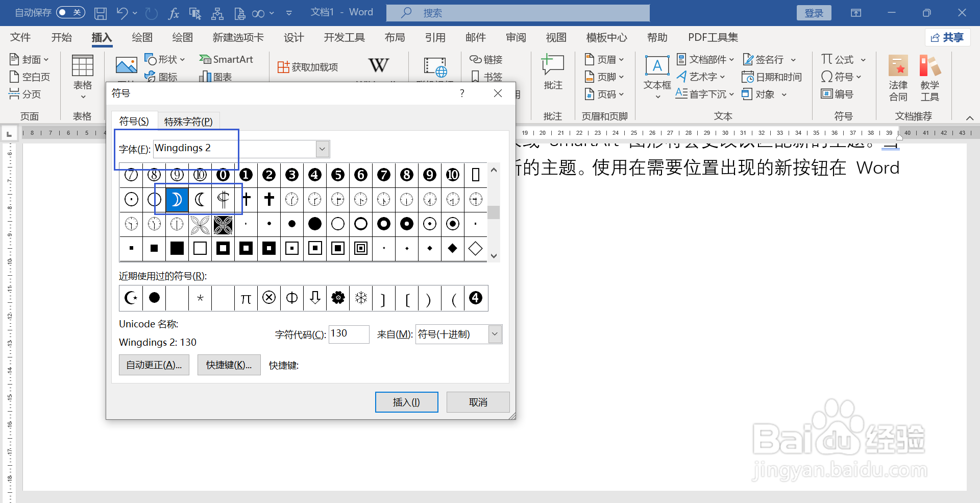This screenshot has width=980, height=503.
Task: Insert a 分页 page break
Action: tap(25, 94)
